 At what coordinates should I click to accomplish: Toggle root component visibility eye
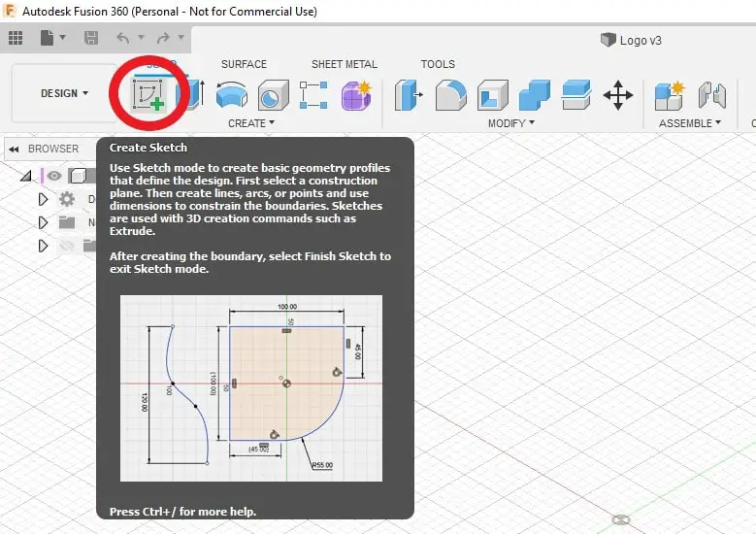pyautogui.click(x=54, y=176)
